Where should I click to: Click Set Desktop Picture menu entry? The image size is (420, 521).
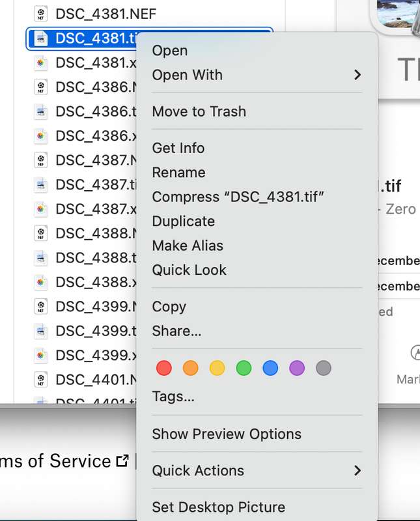tap(219, 507)
